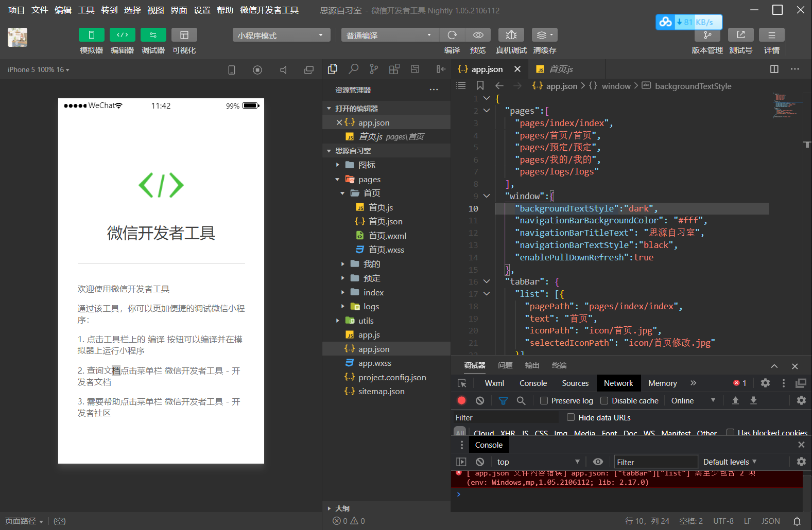Open the 文件 menu
This screenshot has height=530, width=812.
(40, 10)
